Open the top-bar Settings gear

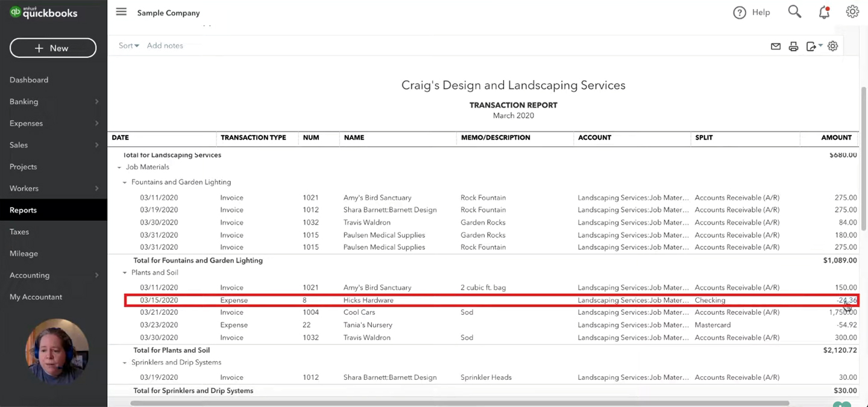click(852, 12)
